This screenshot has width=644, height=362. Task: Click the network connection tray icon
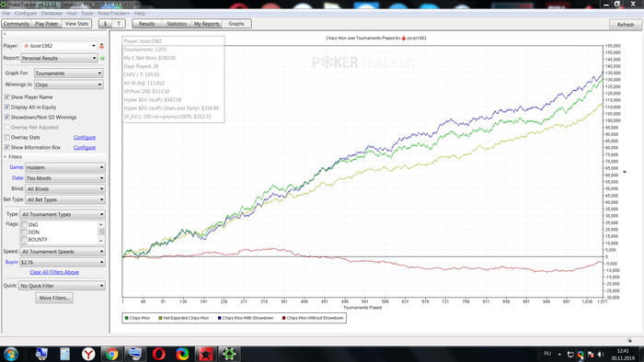coord(570,355)
